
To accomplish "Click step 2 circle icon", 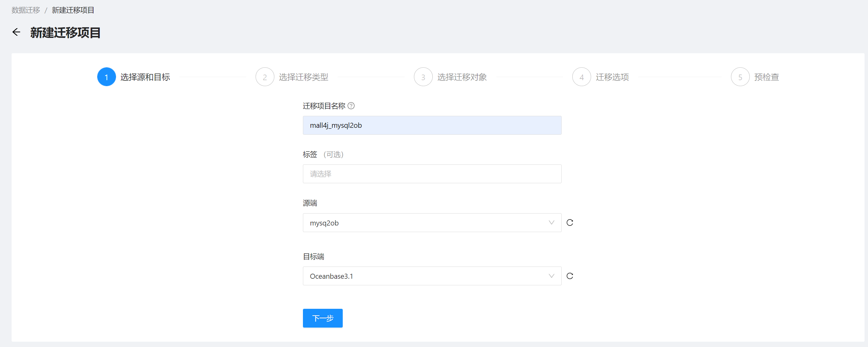I will coord(265,77).
